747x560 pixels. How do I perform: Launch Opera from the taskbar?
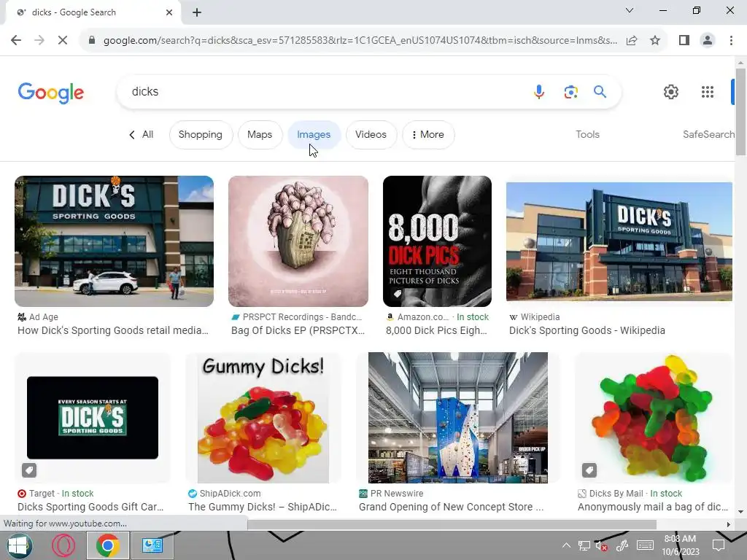tap(63, 545)
